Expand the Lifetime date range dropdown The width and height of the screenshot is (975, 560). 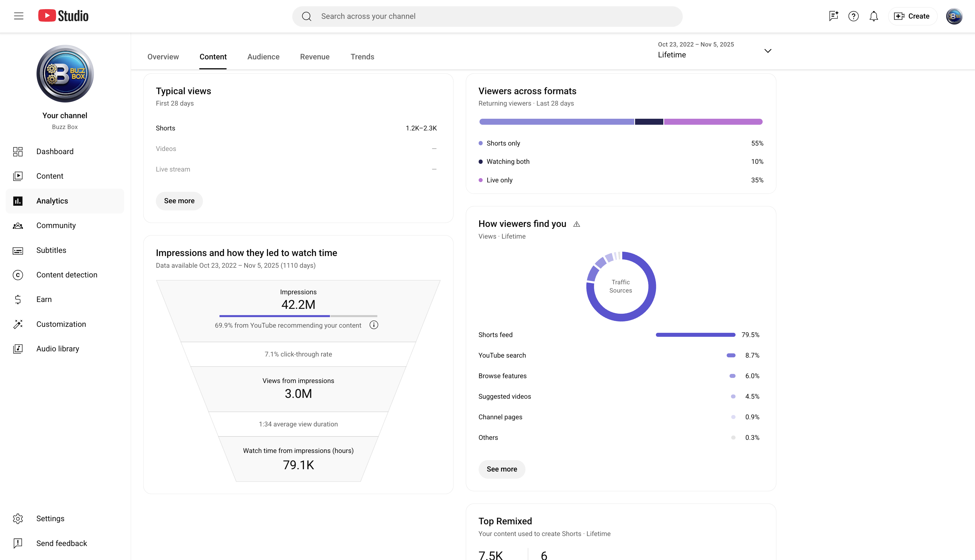[x=768, y=51]
